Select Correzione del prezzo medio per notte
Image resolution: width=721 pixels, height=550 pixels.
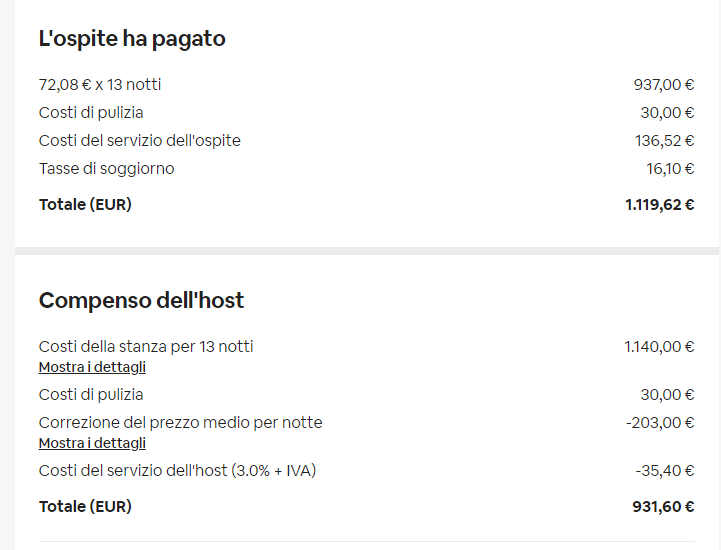pyautogui.click(x=181, y=422)
